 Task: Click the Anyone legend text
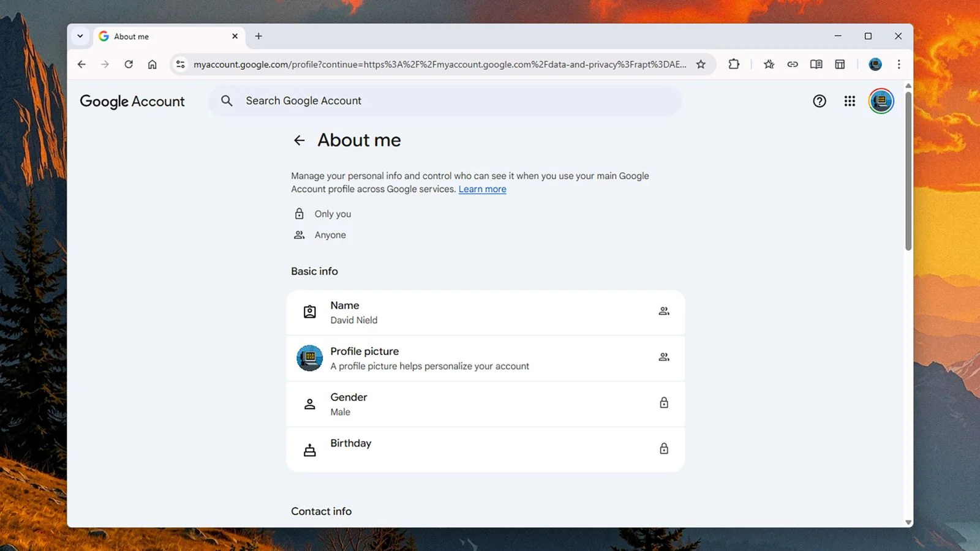click(x=330, y=235)
